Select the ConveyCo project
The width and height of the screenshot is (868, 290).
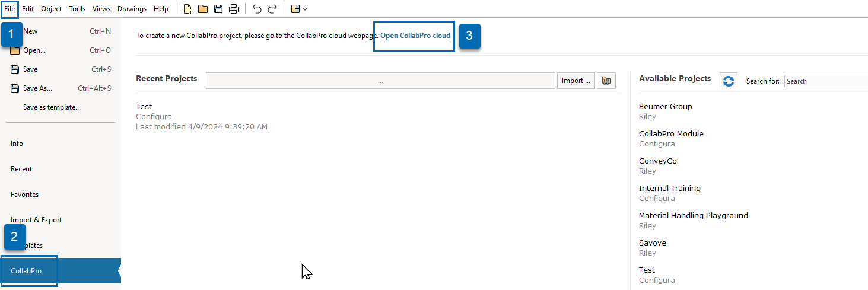658,161
